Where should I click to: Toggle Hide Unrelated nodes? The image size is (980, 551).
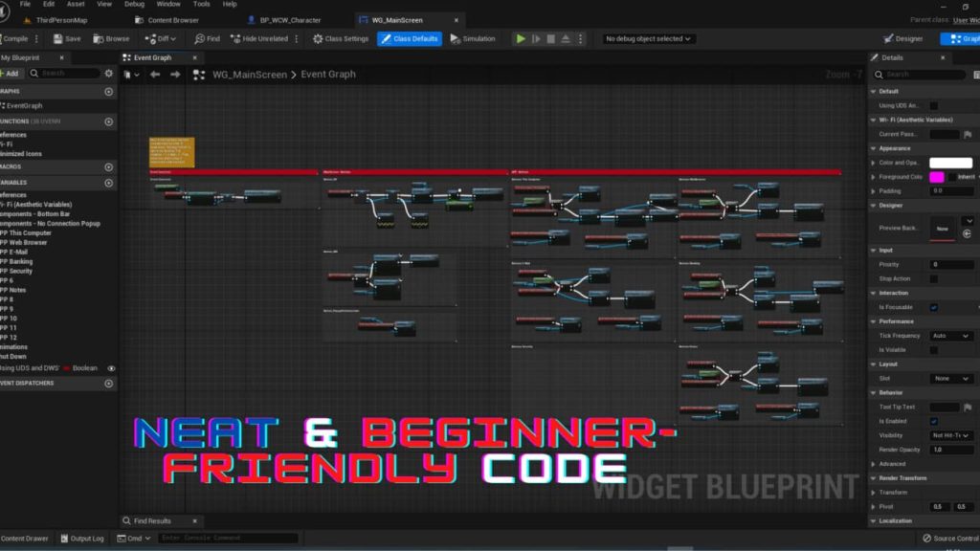pos(236,39)
